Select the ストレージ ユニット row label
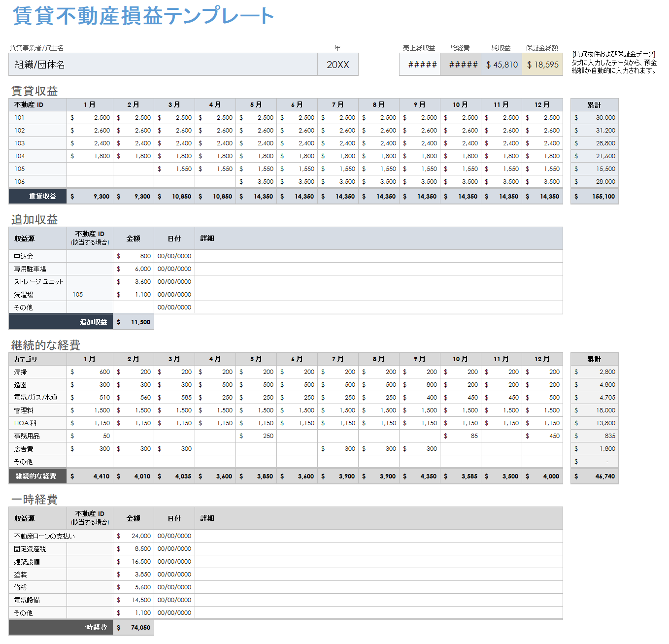The image size is (669, 644). tap(38, 282)
